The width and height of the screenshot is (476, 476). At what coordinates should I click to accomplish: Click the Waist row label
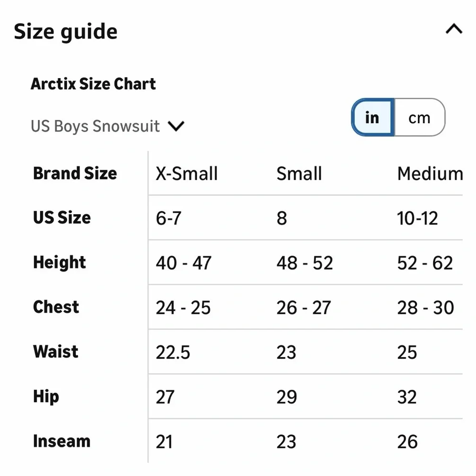tap(56, 352)
